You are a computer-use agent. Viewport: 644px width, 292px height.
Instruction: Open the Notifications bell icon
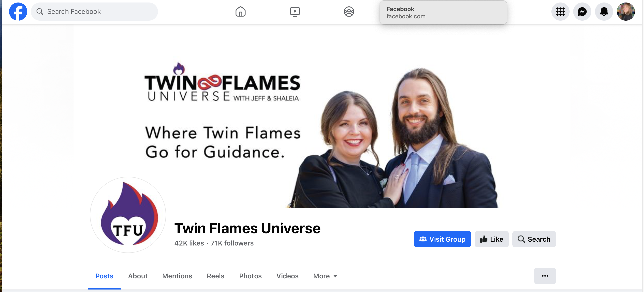[x=604, y=12]
